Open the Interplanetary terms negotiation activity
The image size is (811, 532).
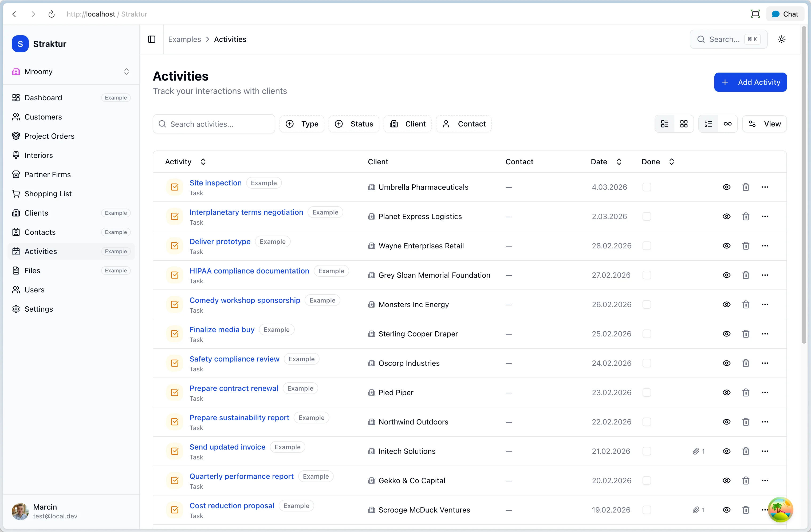246,212
